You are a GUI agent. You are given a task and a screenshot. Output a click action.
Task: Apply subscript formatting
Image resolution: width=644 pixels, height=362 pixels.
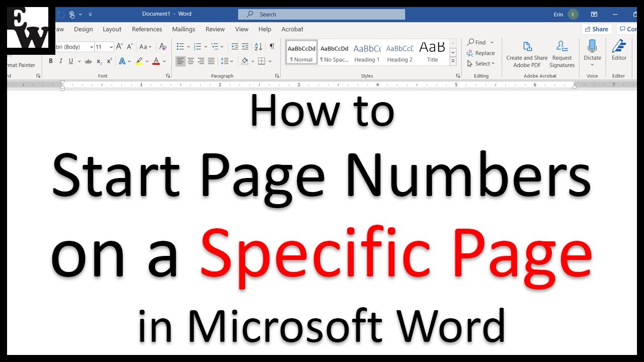[99, 61]
